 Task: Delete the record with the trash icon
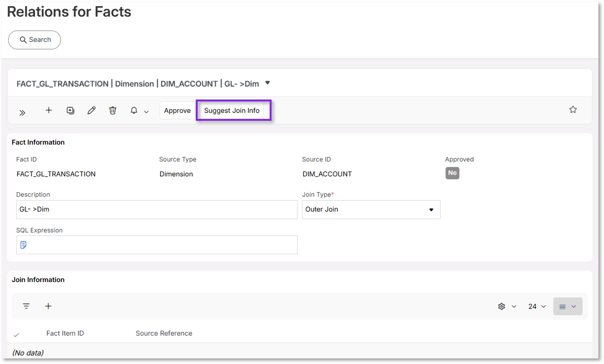point(112,110)
